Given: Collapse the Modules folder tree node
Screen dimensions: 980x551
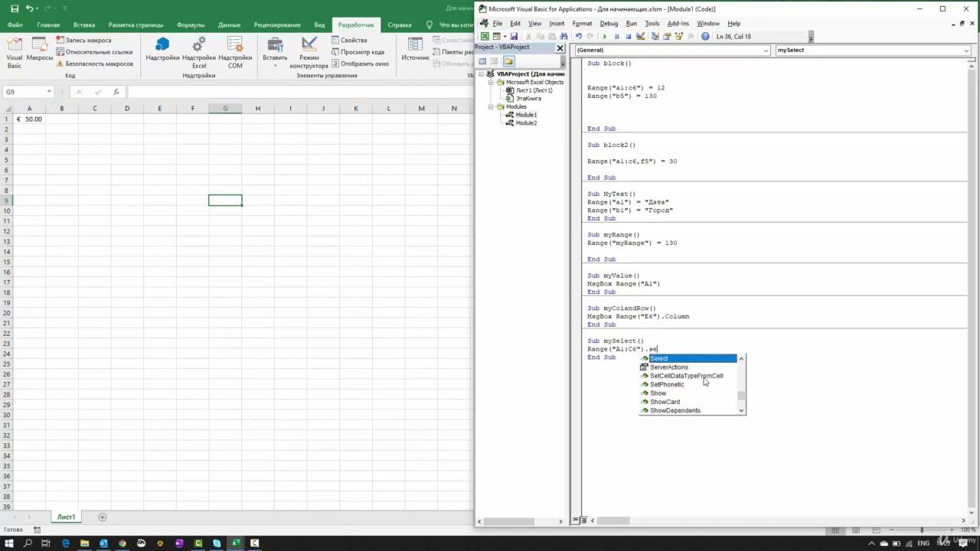Looking at the screenshot, I should [x=490, y=106].
